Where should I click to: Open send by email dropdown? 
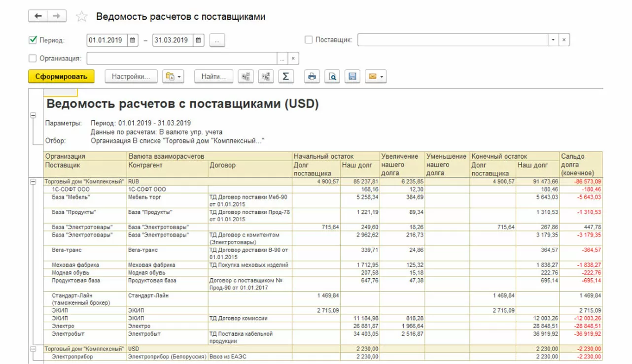[376, 76]
